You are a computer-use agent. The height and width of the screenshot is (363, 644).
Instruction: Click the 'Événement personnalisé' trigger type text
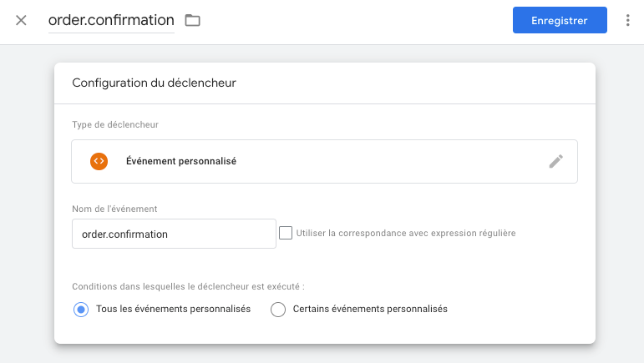coord(180,161)
